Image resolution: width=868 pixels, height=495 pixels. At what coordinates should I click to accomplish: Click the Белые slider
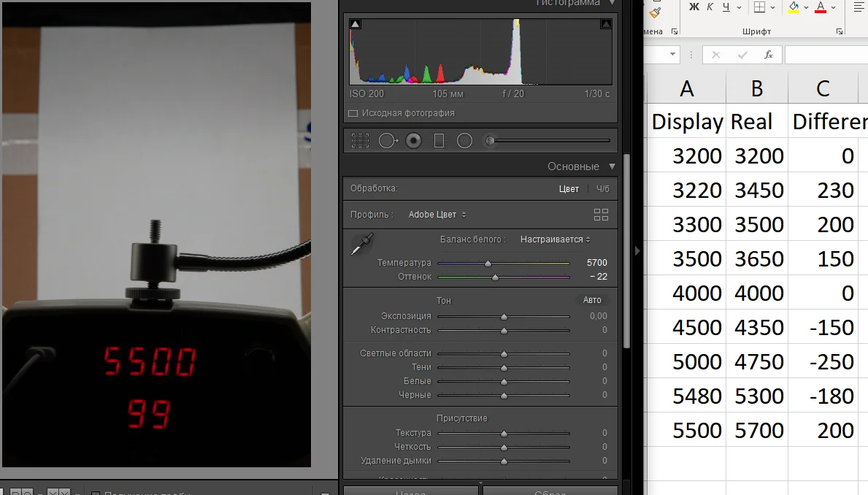tap(504, 382)
